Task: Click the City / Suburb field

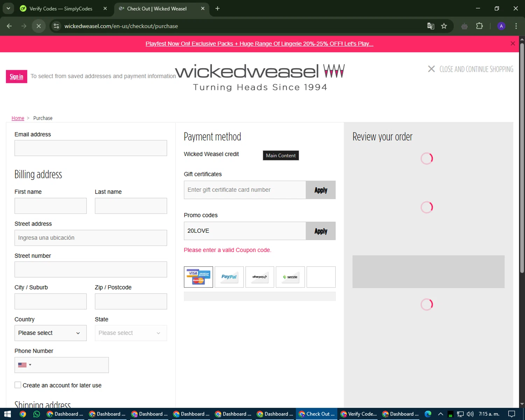Action: tap(50, 301)
